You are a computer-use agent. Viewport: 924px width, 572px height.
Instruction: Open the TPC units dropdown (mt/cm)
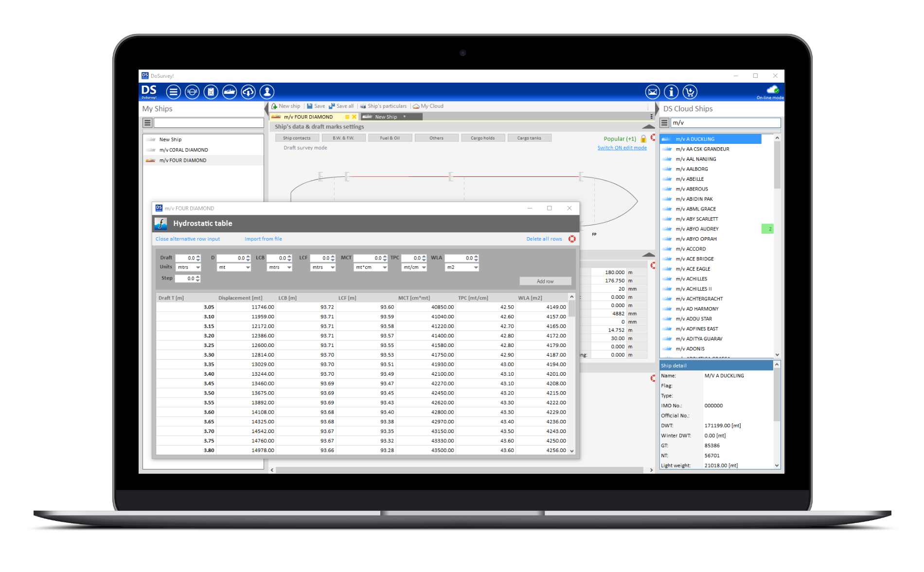click(414, 267)
